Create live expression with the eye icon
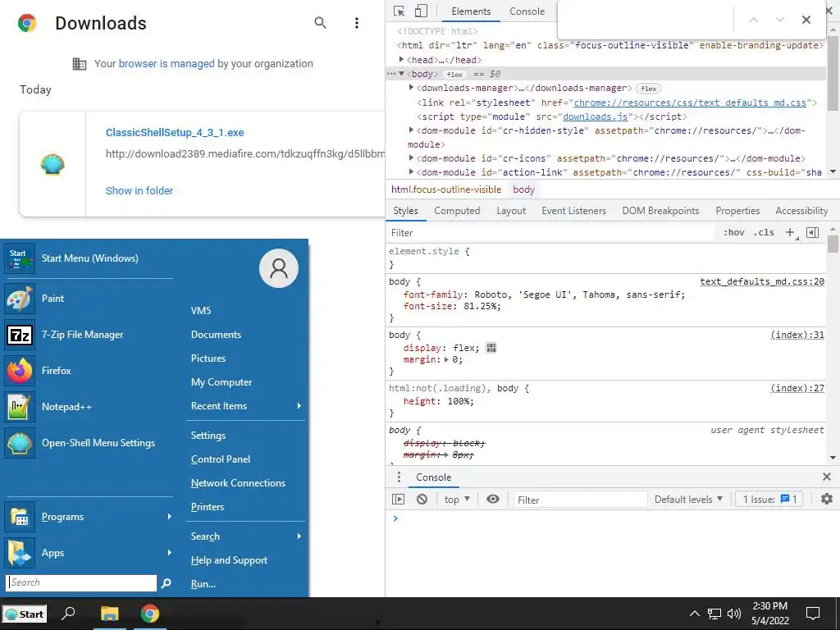Screen dimensions: 840x630 tap(493, 500)
